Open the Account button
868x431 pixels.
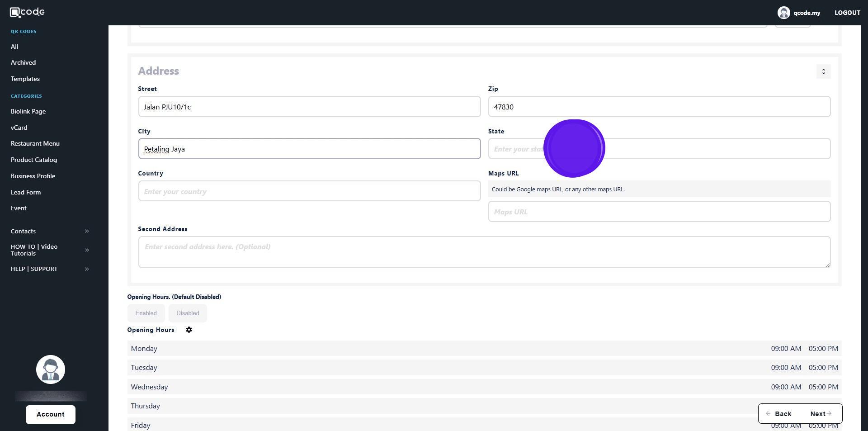click(x=51, y=414)
